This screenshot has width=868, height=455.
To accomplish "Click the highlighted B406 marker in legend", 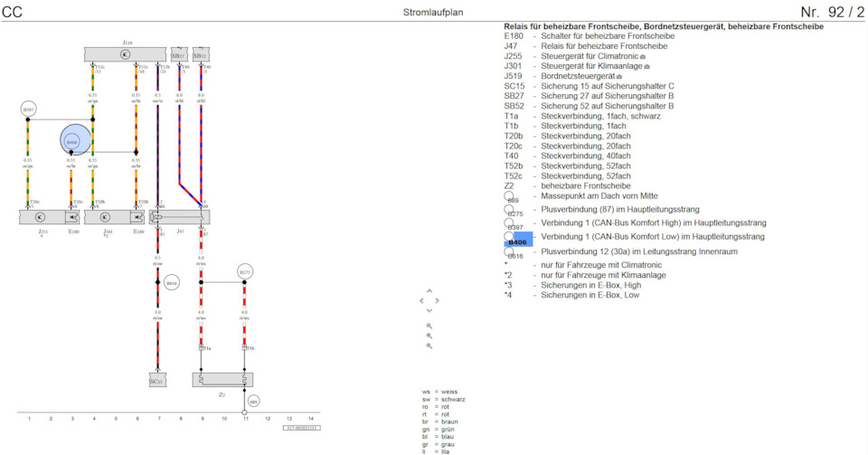I will [x=518, y=239].
